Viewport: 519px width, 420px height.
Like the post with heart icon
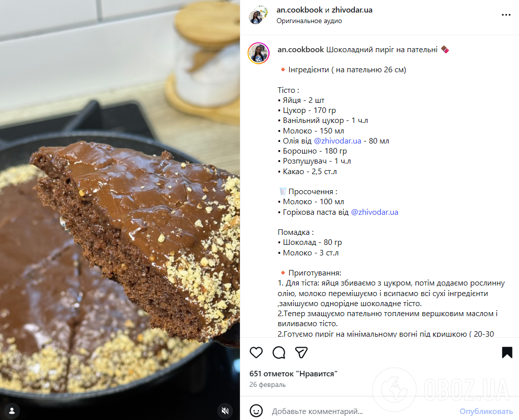point(256,352)
